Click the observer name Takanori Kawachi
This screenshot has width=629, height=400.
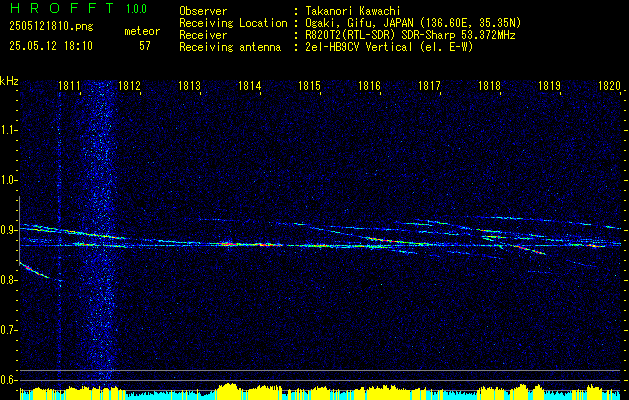(x=353, y=11)
